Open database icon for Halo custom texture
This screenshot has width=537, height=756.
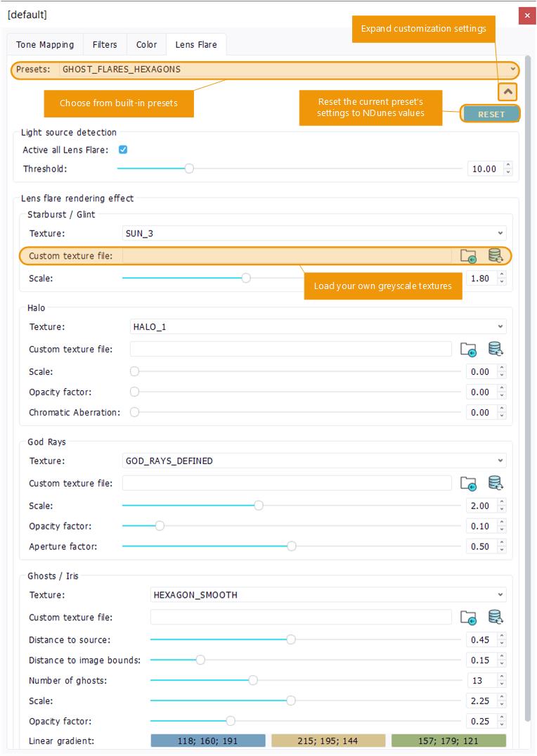coord(496,349)
